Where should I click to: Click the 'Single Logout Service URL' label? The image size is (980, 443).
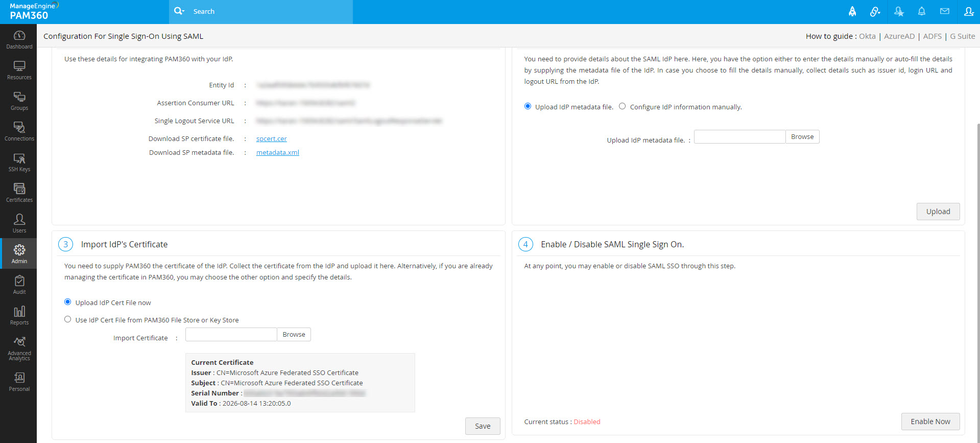point(194,121)
